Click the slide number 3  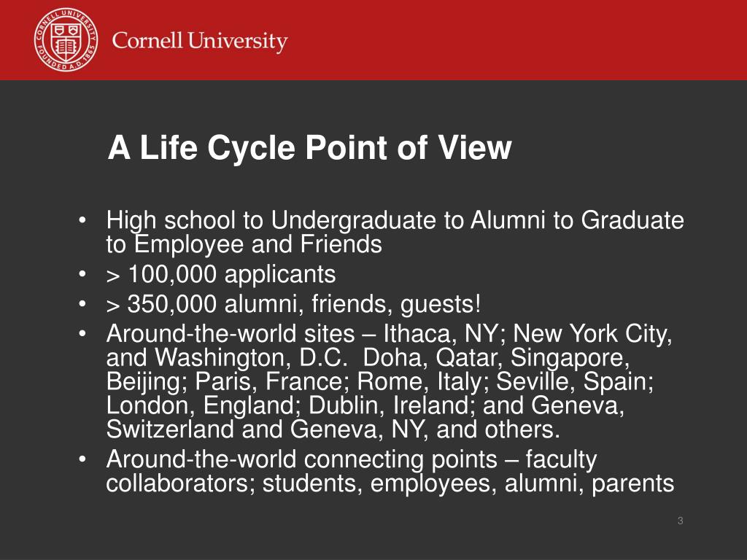point(681,521)
